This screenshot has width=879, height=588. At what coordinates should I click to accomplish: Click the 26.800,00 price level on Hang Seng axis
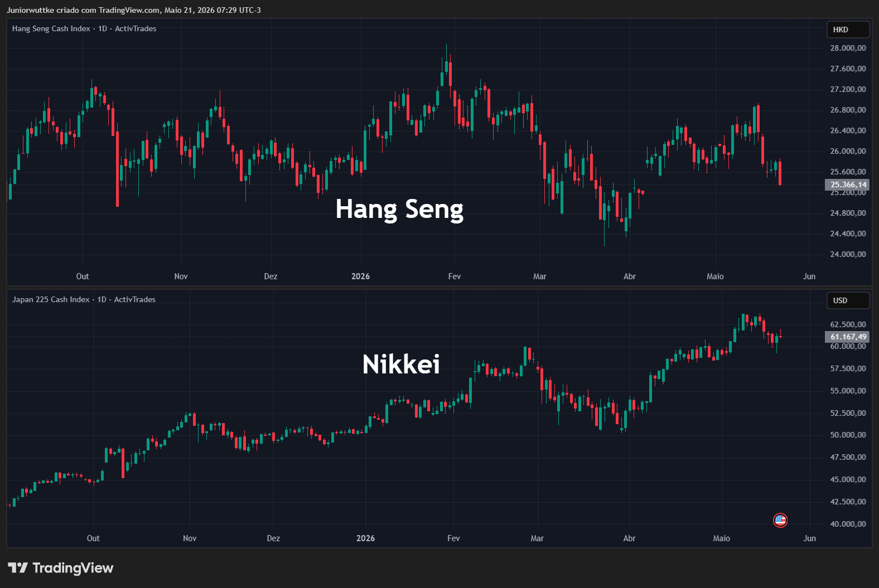pyautogui.click(x=848, y=110)
